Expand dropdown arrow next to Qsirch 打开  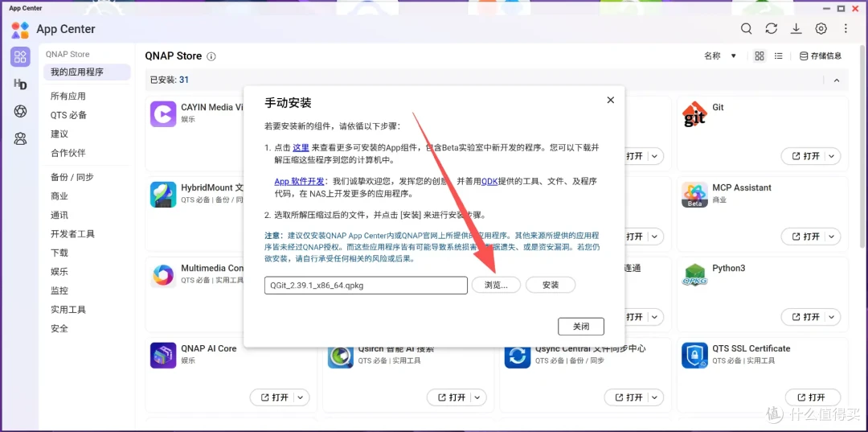(x=478, y=397)
